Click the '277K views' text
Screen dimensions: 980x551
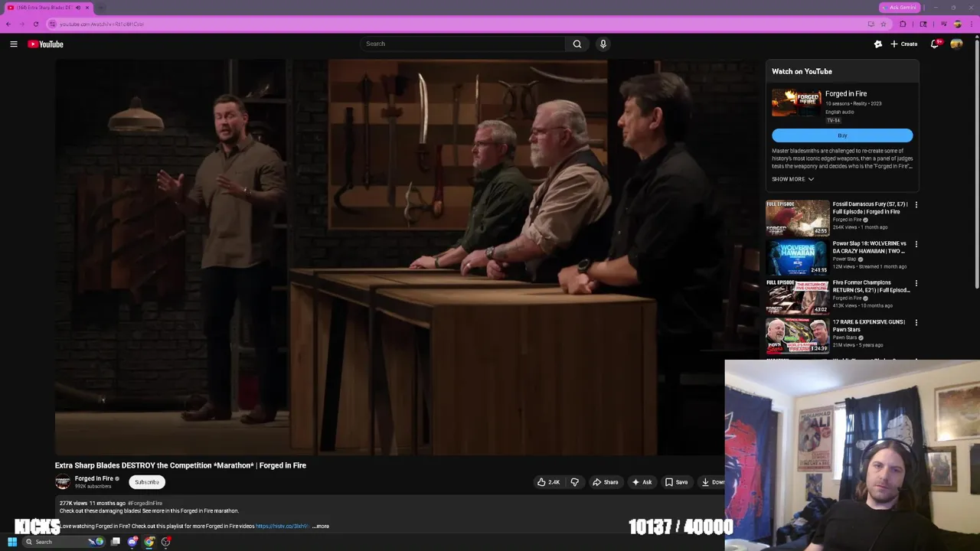point(73,504)
